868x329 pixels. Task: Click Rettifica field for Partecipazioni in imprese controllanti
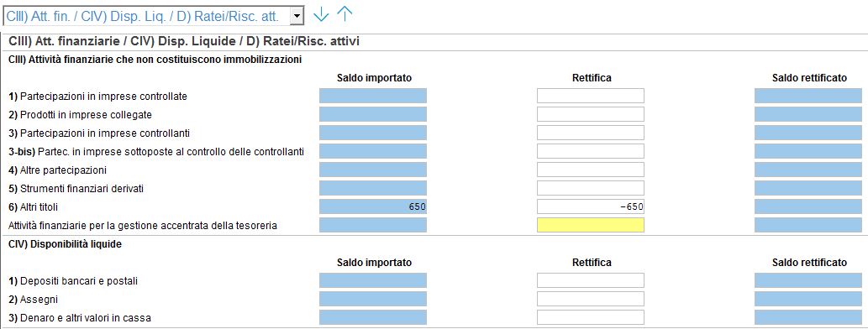[x=591, y=133]
